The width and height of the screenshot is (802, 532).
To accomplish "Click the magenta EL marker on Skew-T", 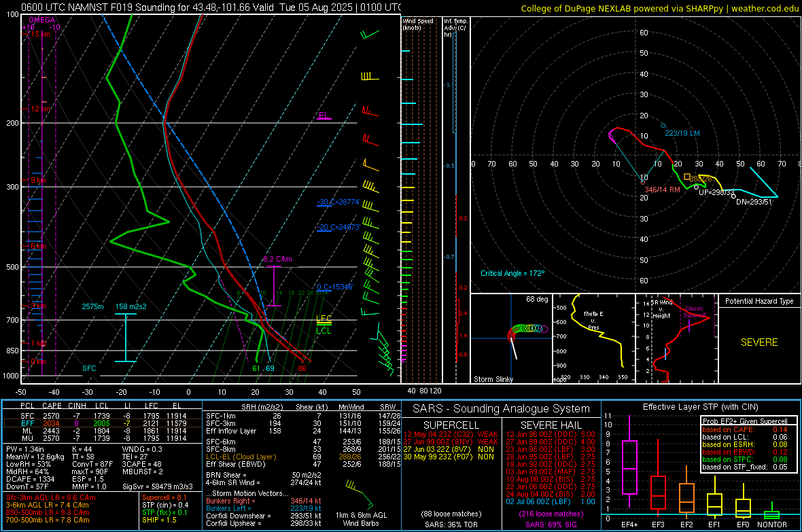I will (x=324, y=116).
